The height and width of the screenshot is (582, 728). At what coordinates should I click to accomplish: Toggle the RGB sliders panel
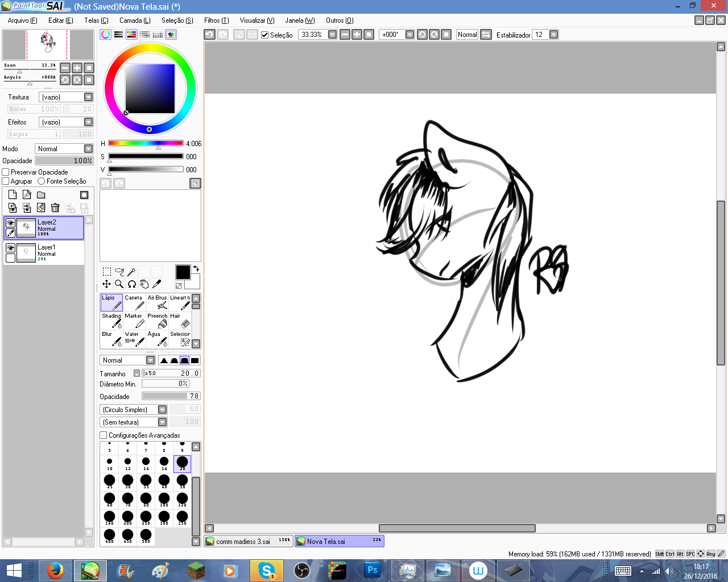[x=118, y=35]
